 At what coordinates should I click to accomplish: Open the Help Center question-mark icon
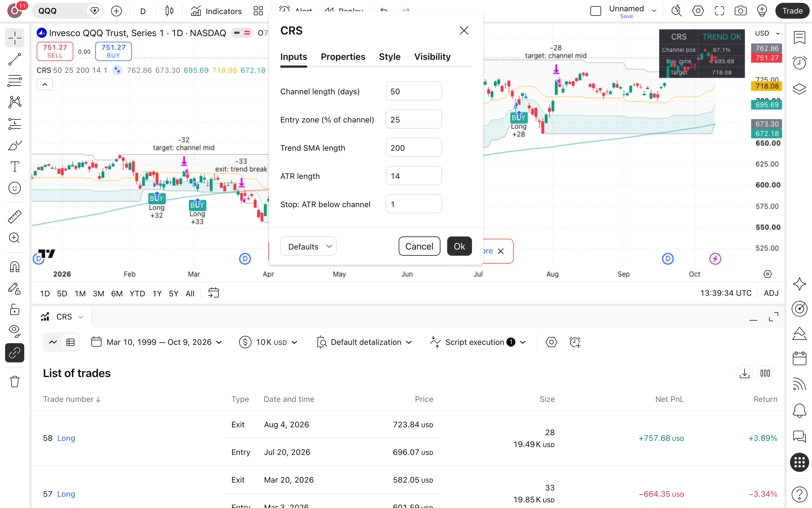799,494
